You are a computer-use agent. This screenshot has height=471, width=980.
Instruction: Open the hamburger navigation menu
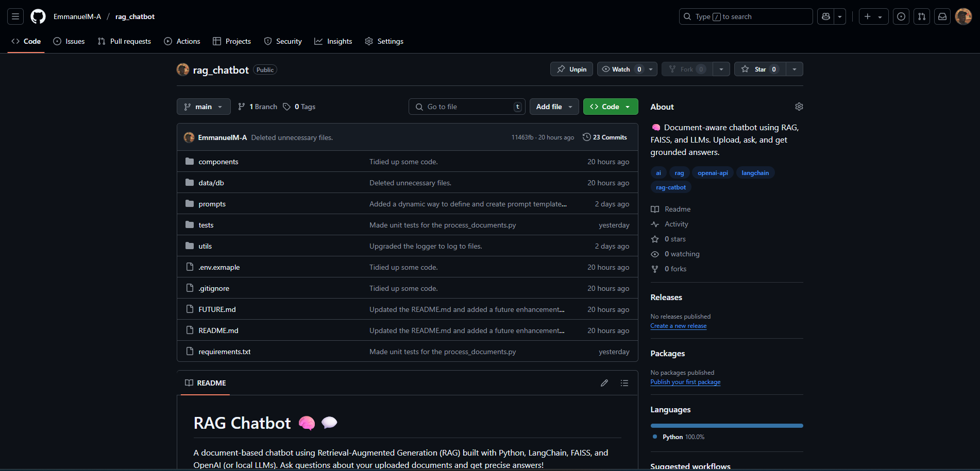pyautogui.click(x=15, y=16)
